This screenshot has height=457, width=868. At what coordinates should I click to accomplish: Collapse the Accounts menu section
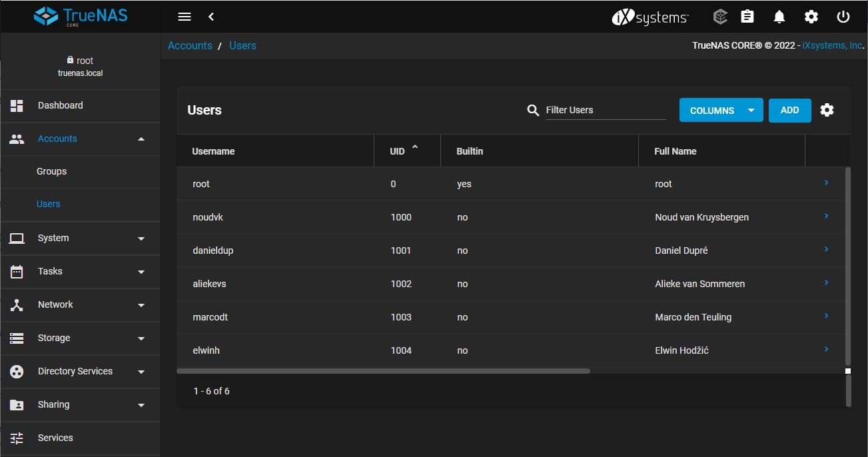pos(141,139)
